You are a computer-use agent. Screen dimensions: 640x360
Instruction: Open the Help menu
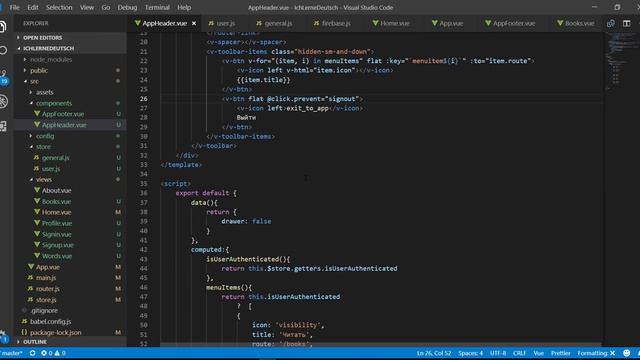click(184, 7)
